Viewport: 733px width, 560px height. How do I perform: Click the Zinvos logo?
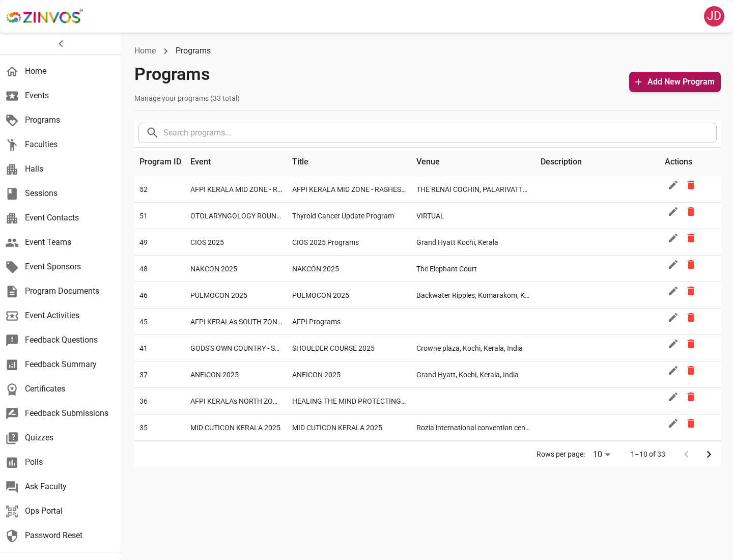(x=44, y=17)
